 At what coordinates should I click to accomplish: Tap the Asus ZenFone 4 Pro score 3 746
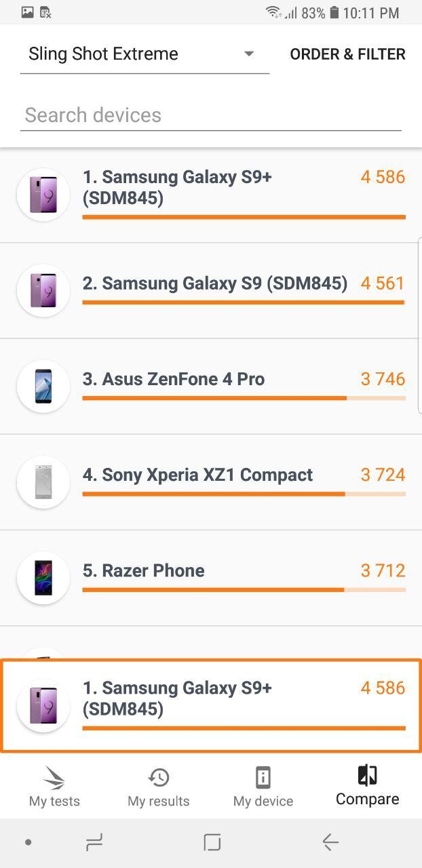pos(383,379)
